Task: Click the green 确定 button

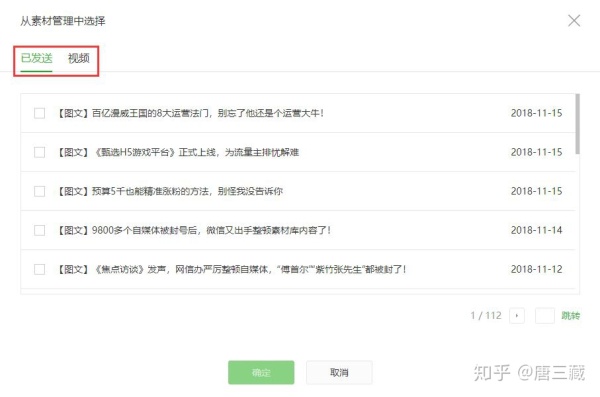Action: click(261, 372)
